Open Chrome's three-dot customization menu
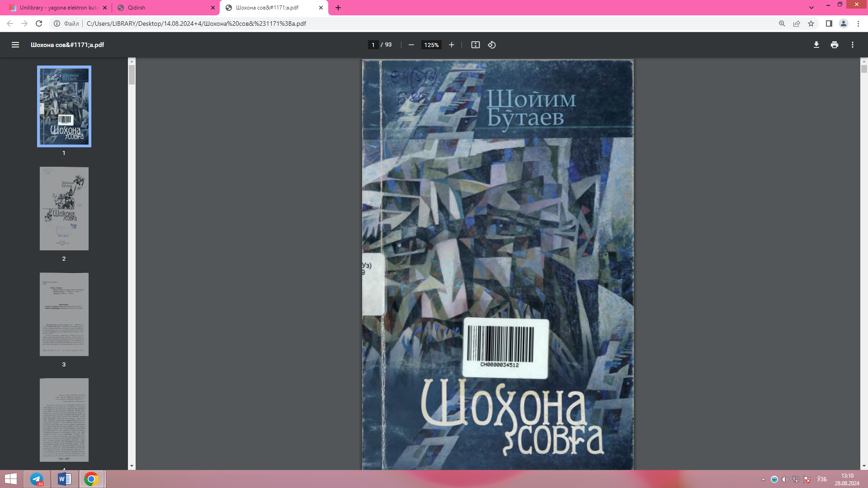This screenshot has width=868, height=488. [859, 23]
